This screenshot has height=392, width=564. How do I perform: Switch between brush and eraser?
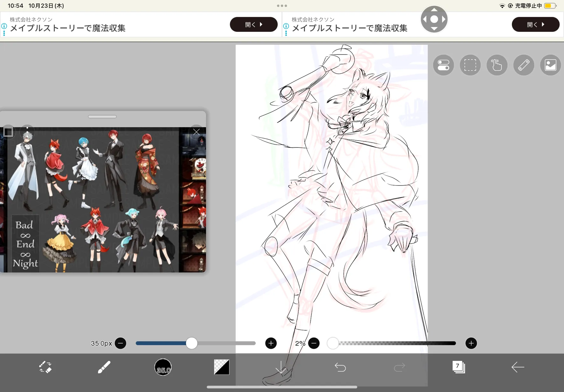[45, 367]
